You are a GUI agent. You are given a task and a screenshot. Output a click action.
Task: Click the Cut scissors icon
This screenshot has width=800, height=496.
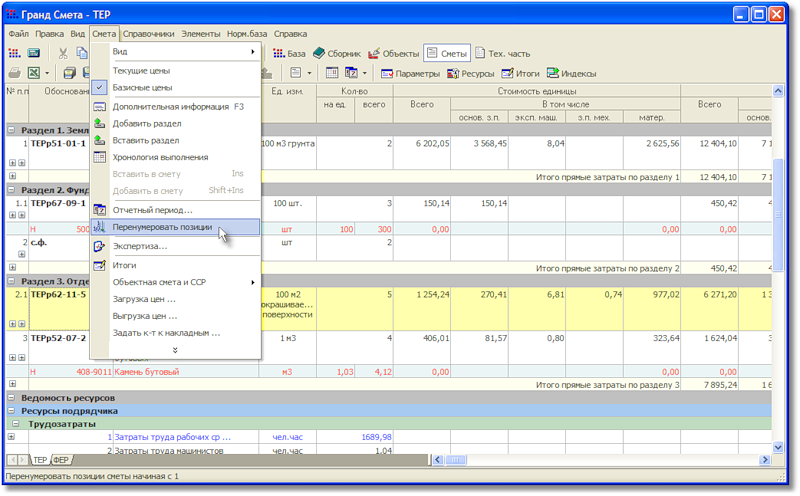tap(63, 54)
